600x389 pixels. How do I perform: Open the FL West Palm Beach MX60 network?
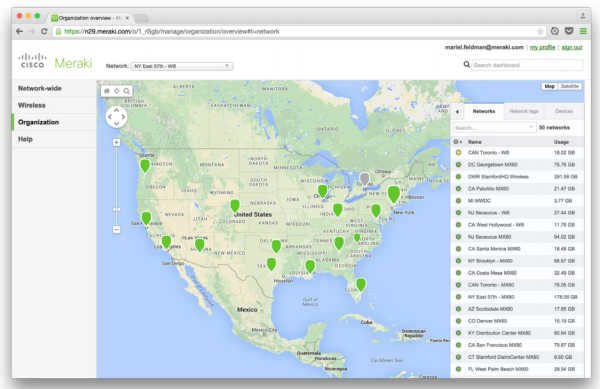click(x=517, y=369)
